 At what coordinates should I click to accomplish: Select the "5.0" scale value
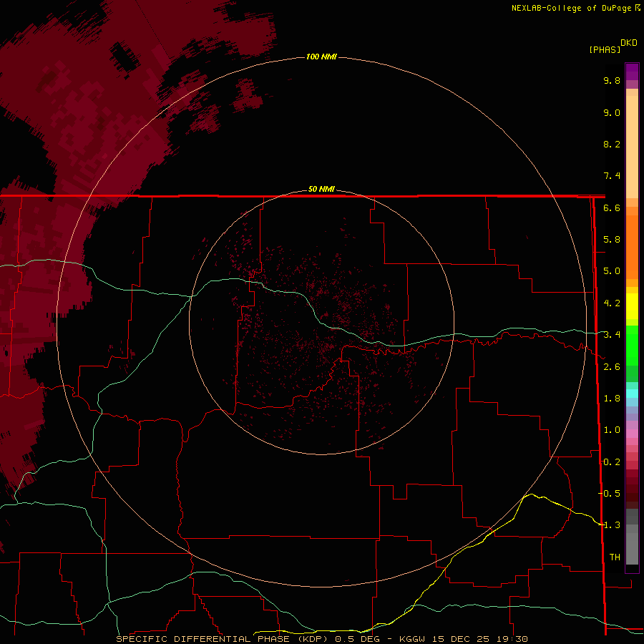pos(612,271)
